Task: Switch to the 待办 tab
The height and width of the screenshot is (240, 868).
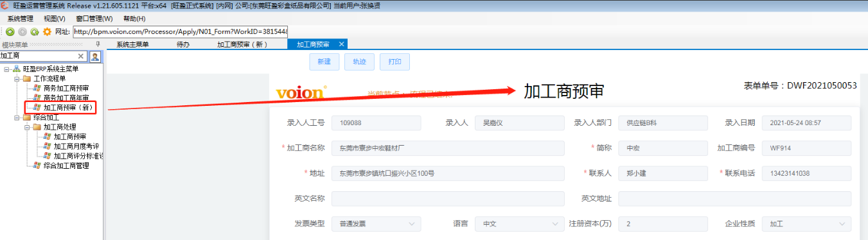Action: point(183,44)
